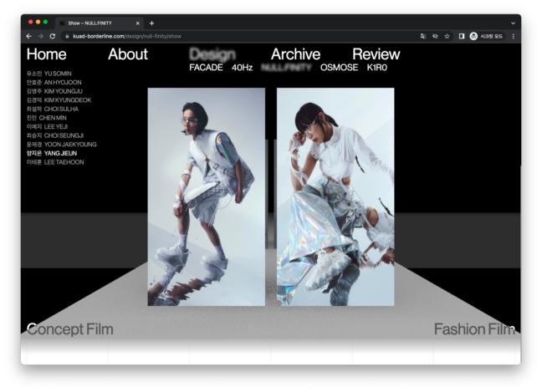The height and width of the screenshot is (392, 542).
Task: Go back using the browser back arrow
Action: 28,37
